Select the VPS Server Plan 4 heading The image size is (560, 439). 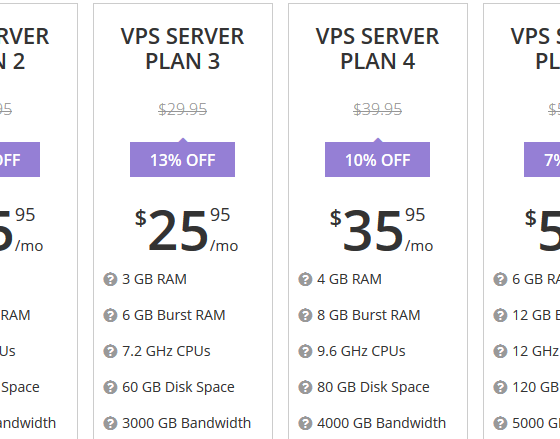point(378,49)
